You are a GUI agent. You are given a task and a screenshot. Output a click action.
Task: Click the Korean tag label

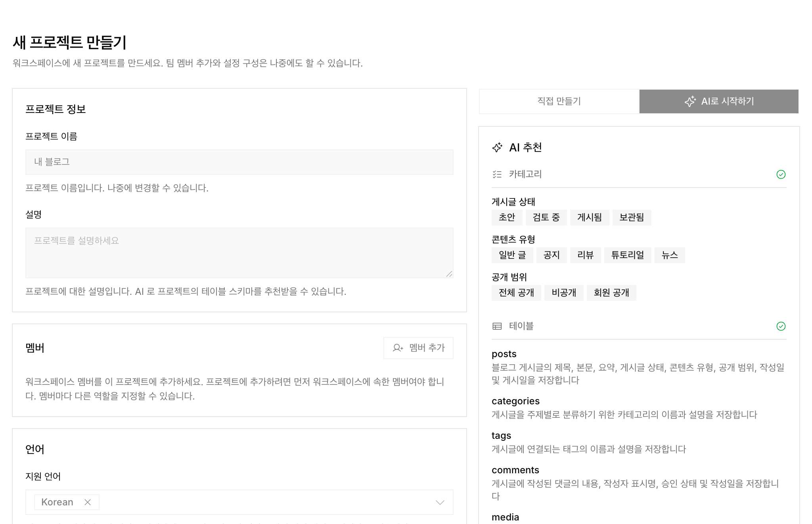click(57, 502)
